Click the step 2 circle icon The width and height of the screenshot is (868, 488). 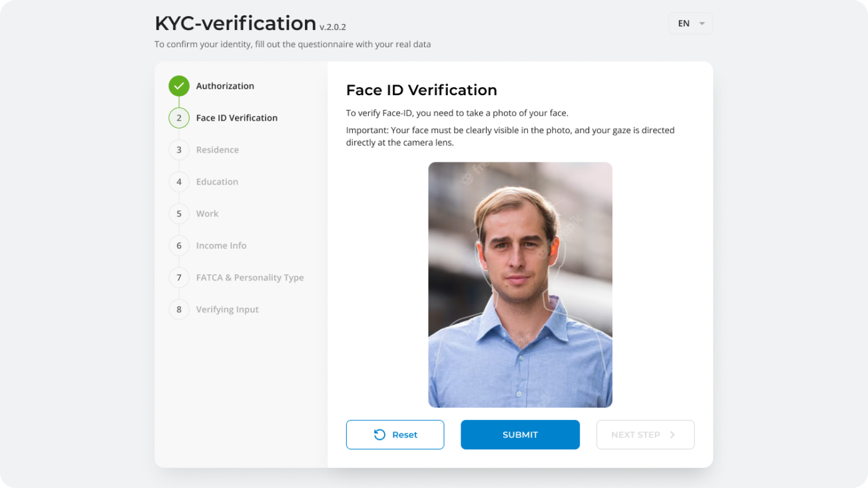(179, 118)
